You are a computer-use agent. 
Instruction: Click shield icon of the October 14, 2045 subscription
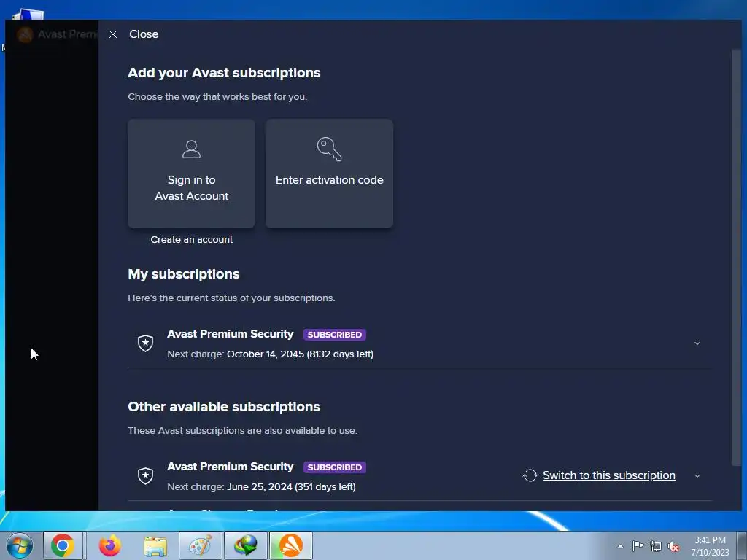coord(145,343)
